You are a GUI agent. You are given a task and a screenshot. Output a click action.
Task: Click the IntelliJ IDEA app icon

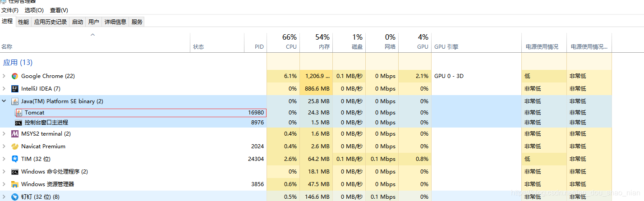[15, 89]
